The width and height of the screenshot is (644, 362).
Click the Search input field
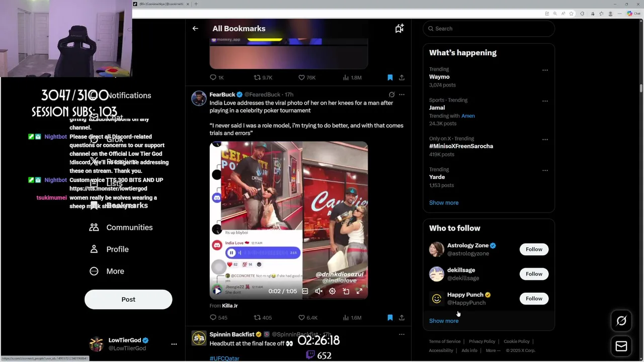click(489, 29)
